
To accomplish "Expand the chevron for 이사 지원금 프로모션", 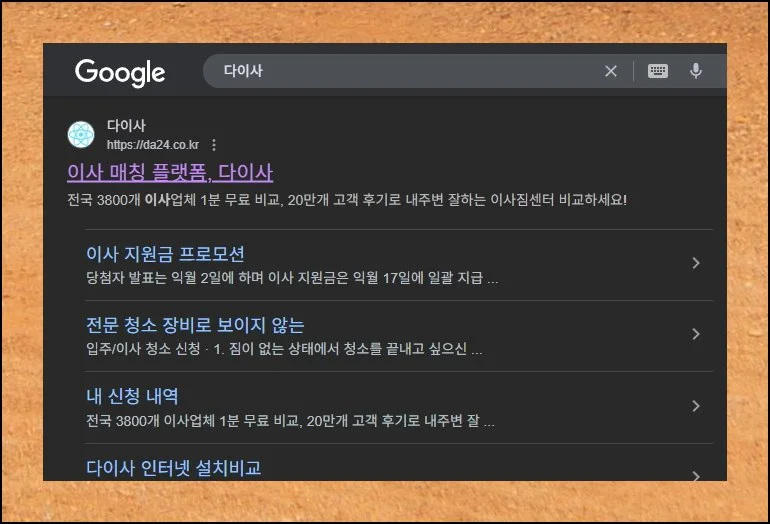I will tap(696, 263).
